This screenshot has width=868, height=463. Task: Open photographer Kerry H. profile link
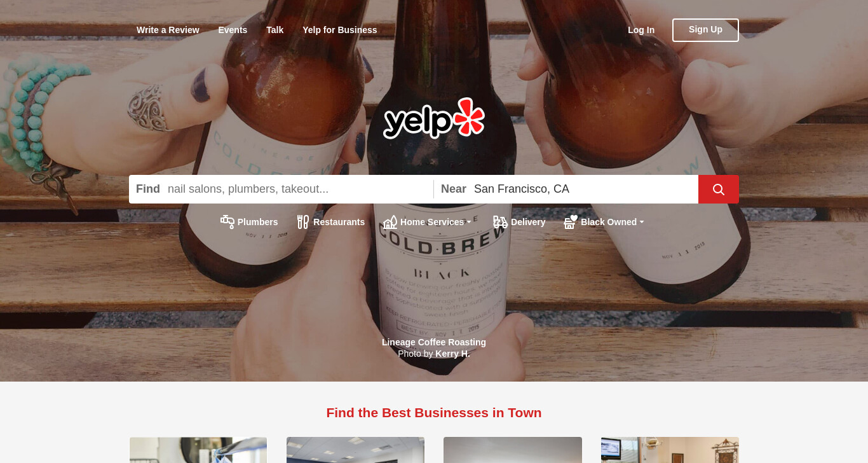coord(452,354)
